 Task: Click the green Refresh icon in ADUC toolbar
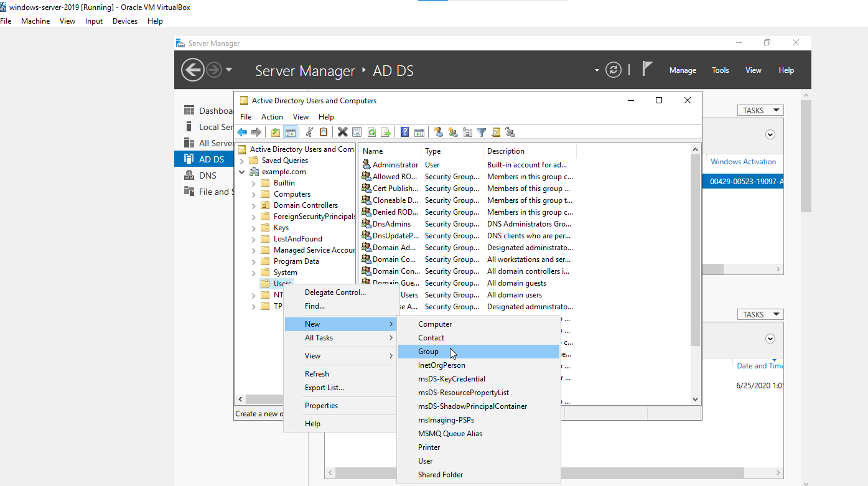(x=371, y=132)
